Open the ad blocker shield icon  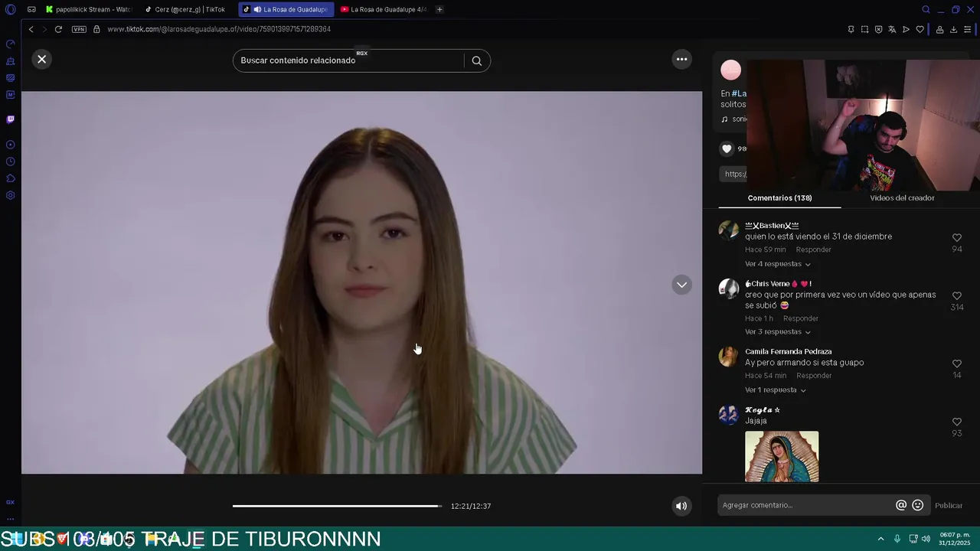(x=878, y=29)
